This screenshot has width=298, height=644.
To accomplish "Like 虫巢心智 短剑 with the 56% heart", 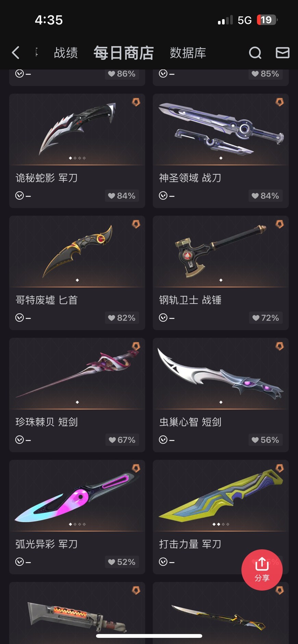I will click(265, 440).
